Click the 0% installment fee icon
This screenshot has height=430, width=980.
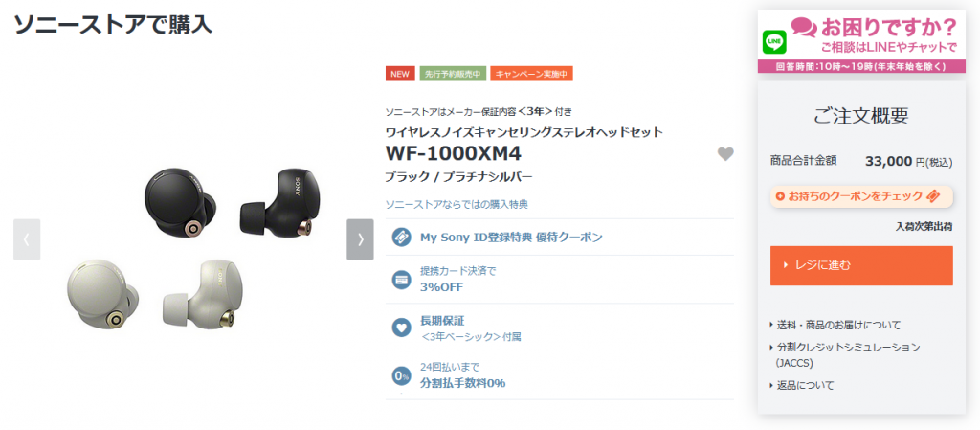[401, 375]
